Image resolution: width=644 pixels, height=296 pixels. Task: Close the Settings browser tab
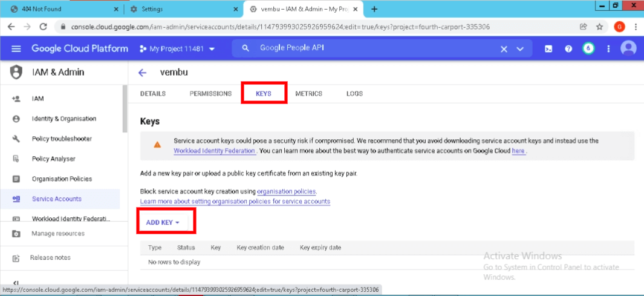[x=235, y=9]
